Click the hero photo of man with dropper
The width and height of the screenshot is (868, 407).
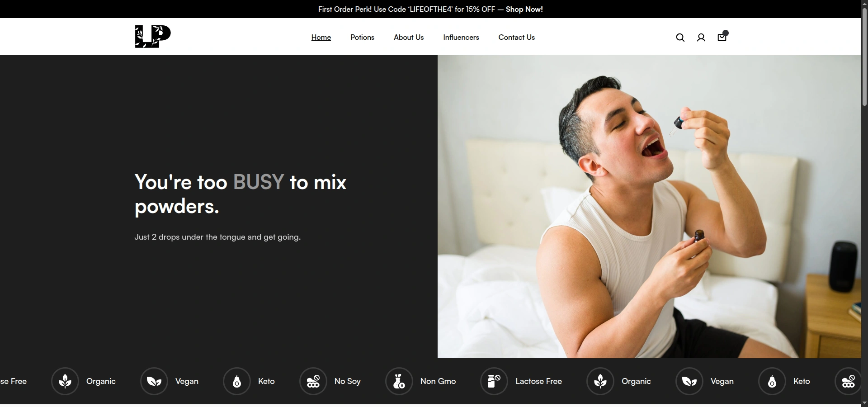coord(649,207)
